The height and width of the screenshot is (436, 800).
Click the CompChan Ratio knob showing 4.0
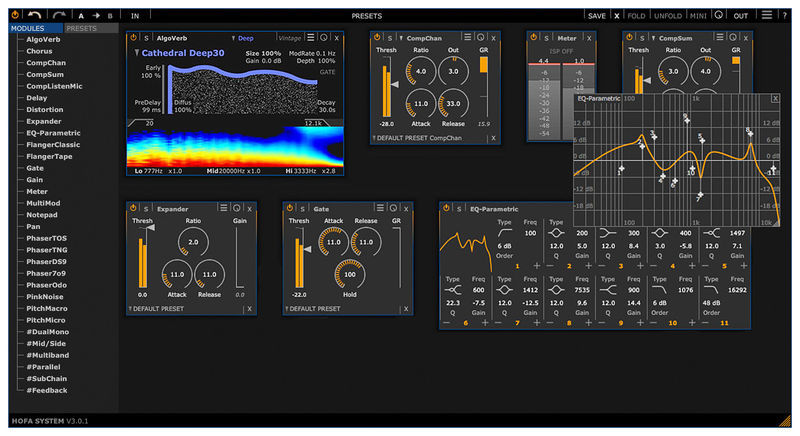tap(421, 71)
